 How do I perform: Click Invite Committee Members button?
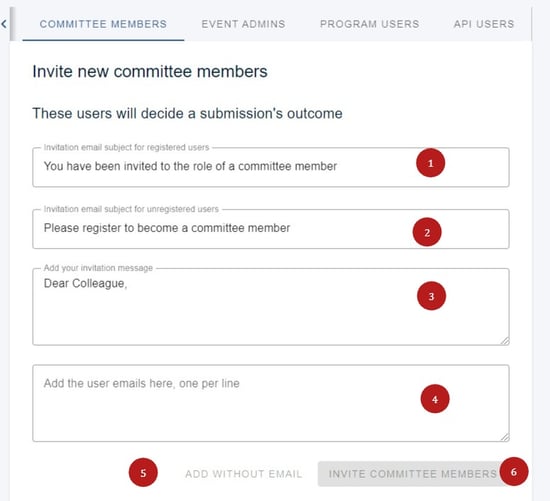coord(413,474)
